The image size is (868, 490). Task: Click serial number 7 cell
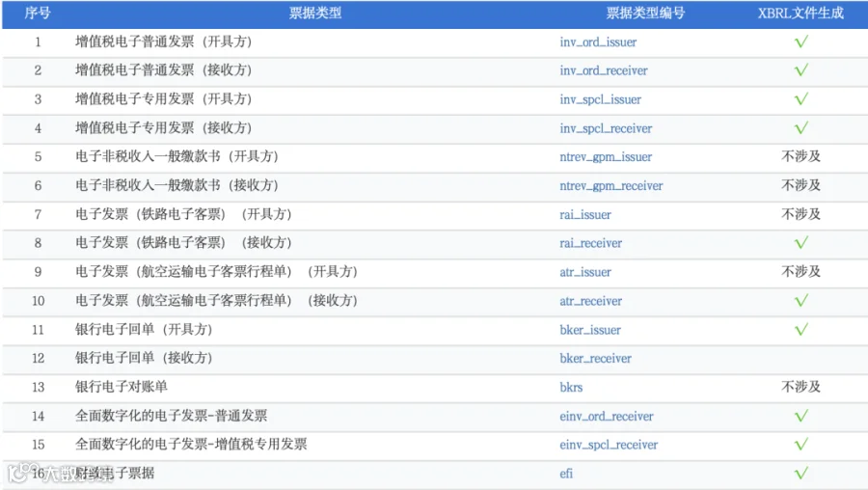(38, 215)
